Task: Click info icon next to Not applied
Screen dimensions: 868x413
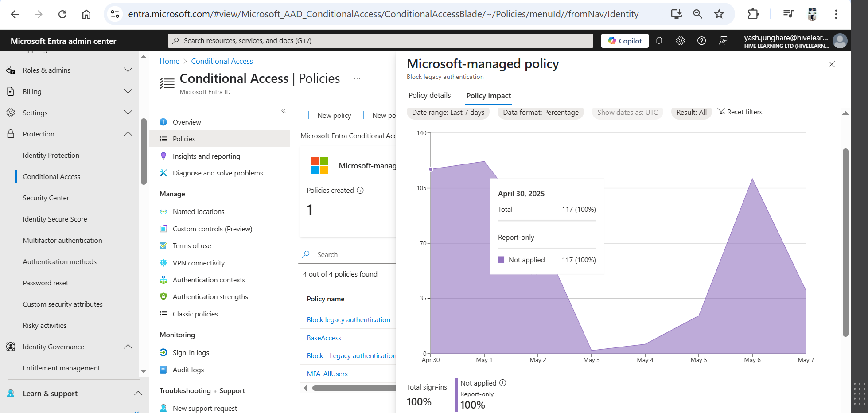Action: (x=503, y=383)
